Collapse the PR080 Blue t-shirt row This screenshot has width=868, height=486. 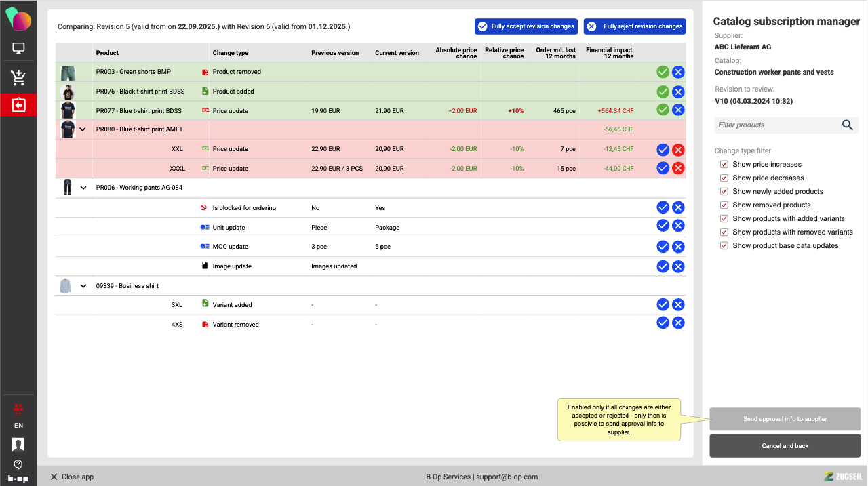click(x=83, y=129)
